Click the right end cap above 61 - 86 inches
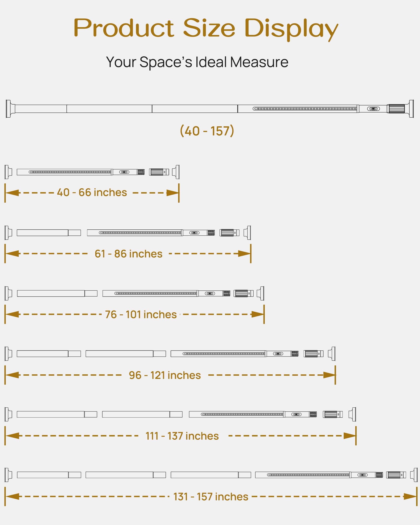This screenshot has width=420, height=525. (x=248, y=233)
